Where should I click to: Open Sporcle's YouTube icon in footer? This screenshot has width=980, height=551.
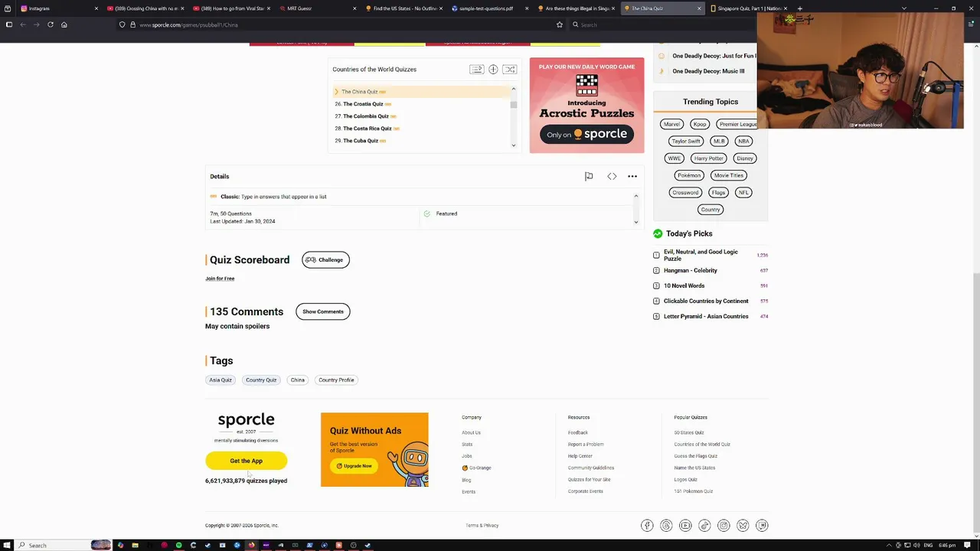(x=685, y=526)
